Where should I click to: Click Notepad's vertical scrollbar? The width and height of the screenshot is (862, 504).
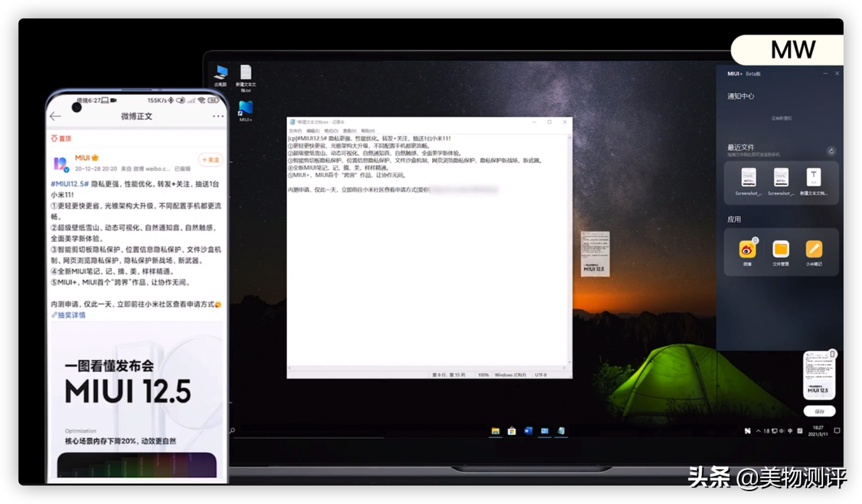[569, 249]
